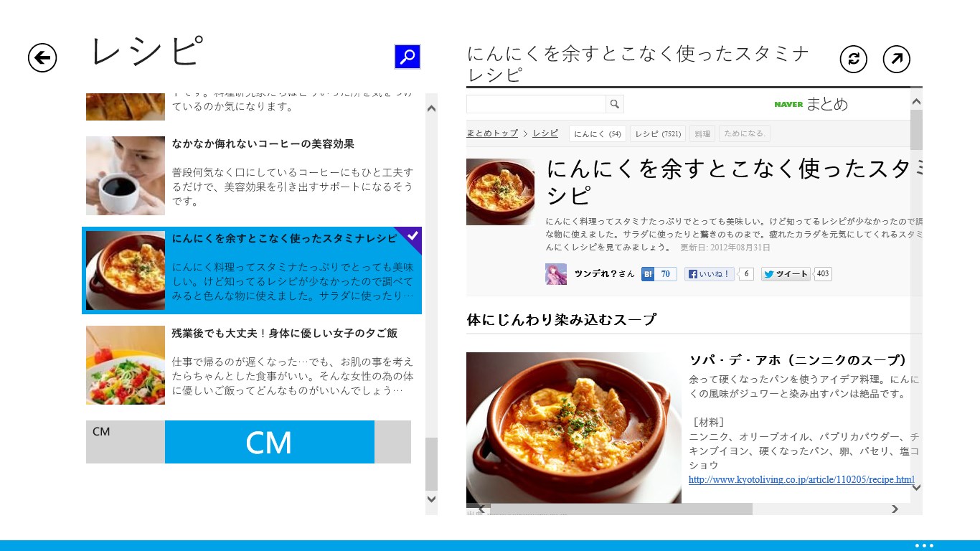Advance pages with the right chevron
The image size is (980, 551).
click(x=895, y=509)
